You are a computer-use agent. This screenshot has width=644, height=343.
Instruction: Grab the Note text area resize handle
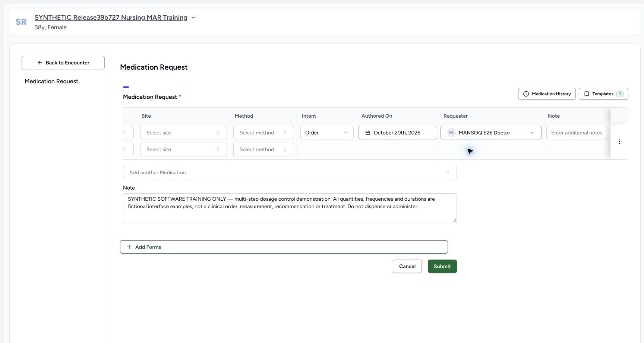[x=454, y=220]
